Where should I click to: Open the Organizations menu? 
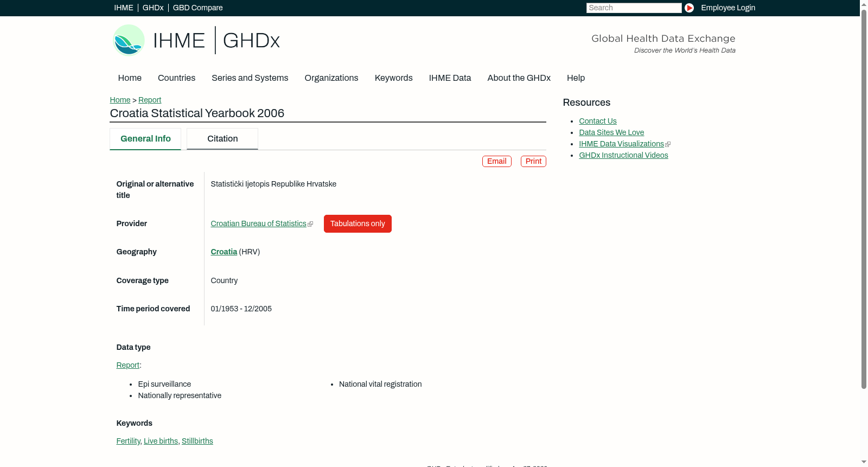331,78
